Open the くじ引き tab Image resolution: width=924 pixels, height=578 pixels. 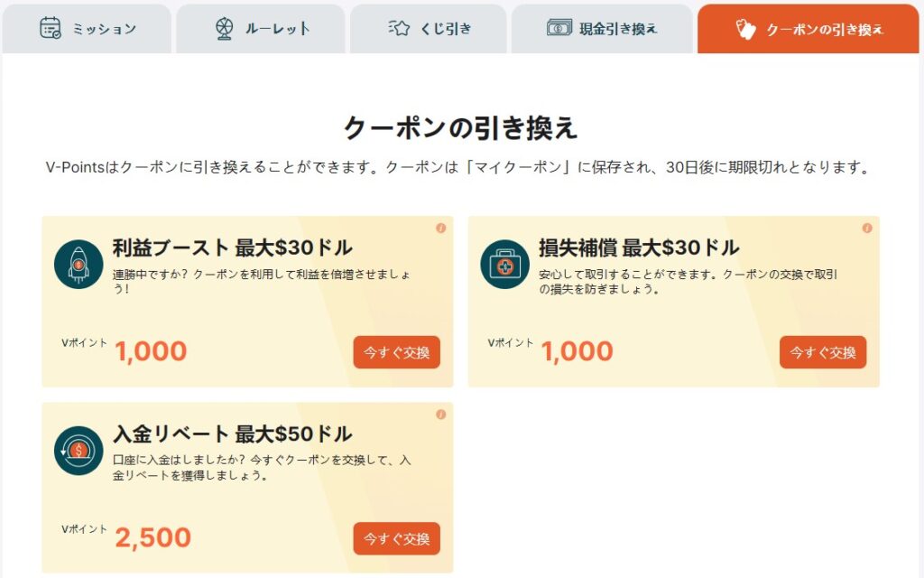427,28
